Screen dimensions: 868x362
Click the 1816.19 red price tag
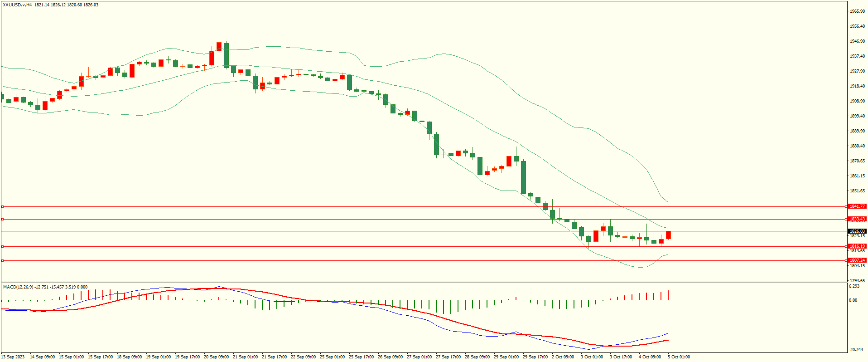click(x=857, y=246)
